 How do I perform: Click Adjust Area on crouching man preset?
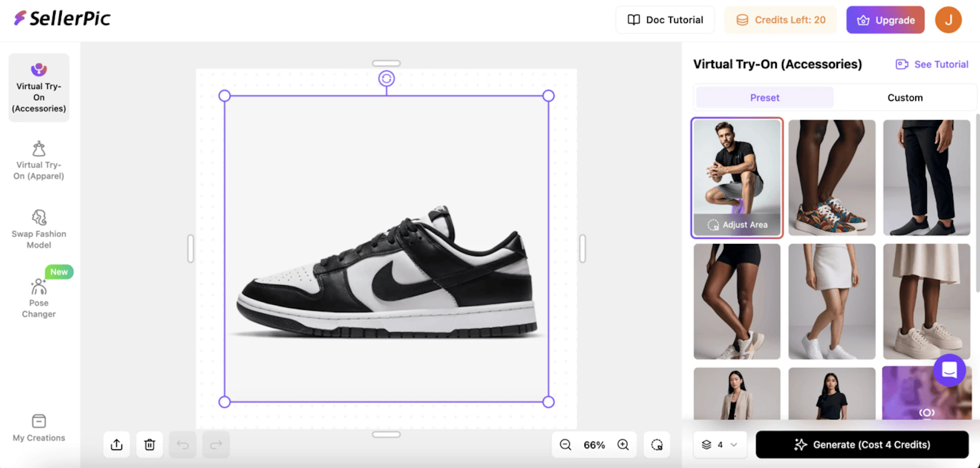tap(738, 225)
